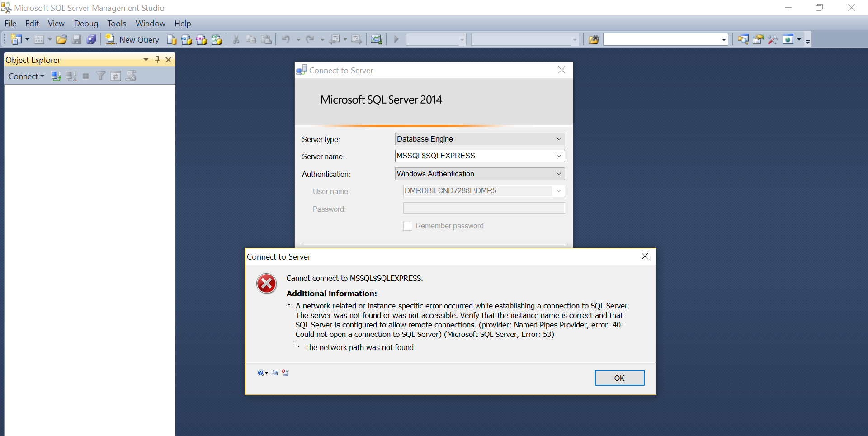Click Object Explorer's Connect server icon
This screenshot has height=436, width=868.
coord(56,76)
